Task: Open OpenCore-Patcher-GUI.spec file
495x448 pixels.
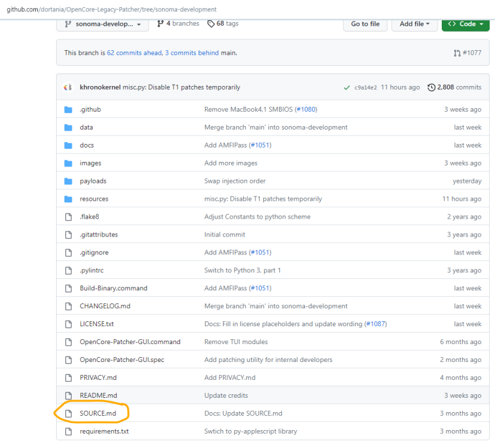Action: 122,360
